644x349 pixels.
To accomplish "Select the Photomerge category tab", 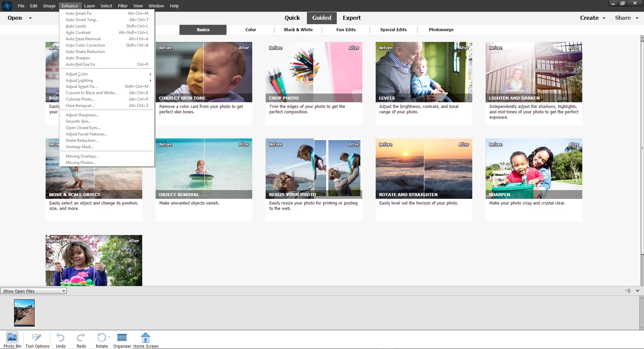I will [441, 30].
